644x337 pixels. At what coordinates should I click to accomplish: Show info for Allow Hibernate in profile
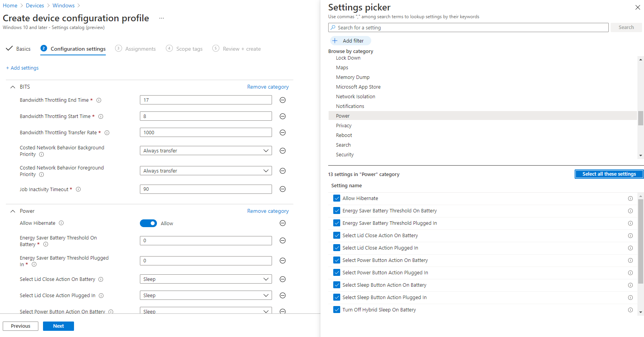pyautogui.click(x=61, y=223)
